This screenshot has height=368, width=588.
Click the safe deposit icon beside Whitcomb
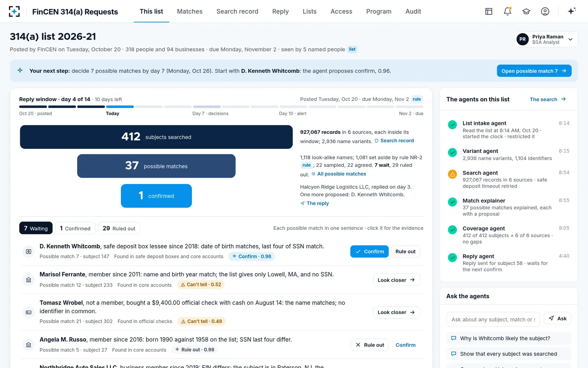click(x=29, y=251)
